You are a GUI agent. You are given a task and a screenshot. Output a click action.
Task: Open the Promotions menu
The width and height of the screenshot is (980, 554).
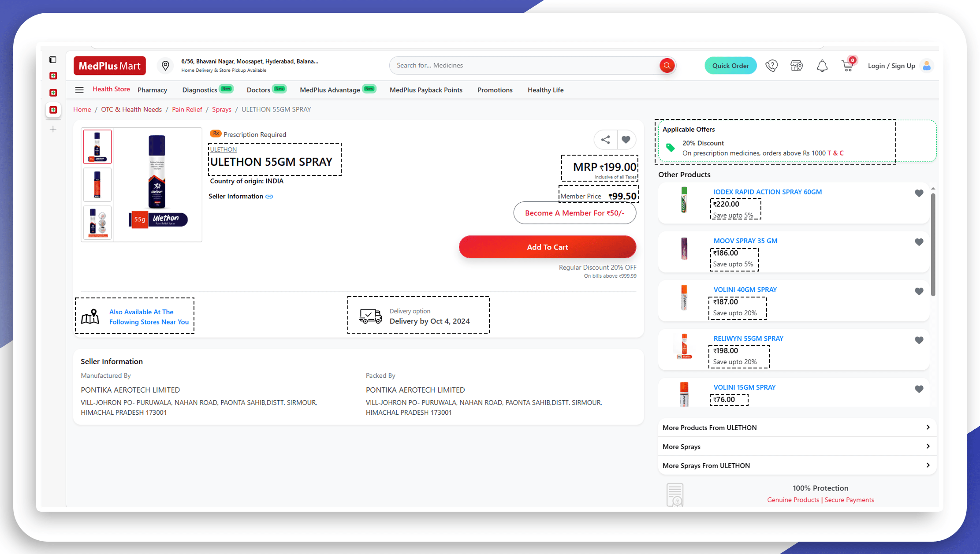pyautogui.click(x=495, y=90)
